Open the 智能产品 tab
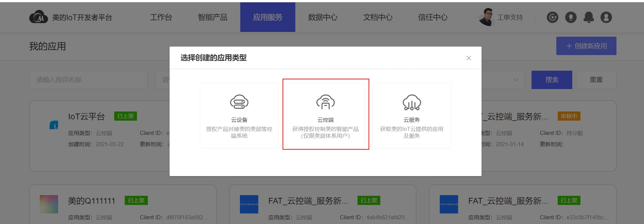 coord(213,17)
